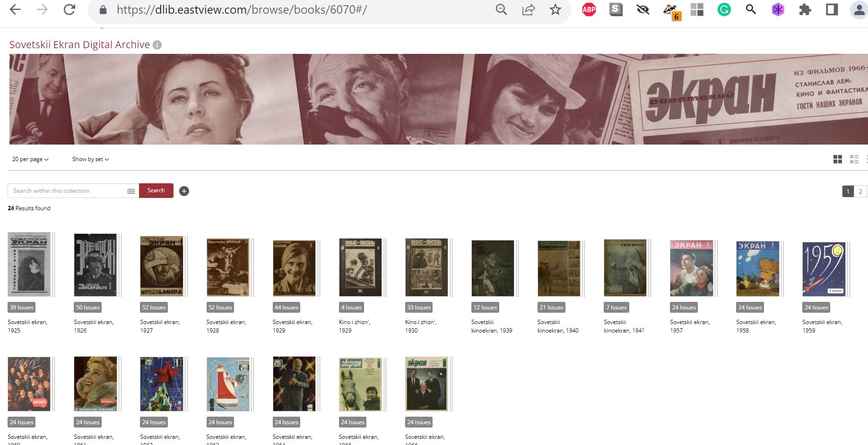Open the 1959 rocket cover thumbnail
Screen dimensions: 868x445
[824, 269]
